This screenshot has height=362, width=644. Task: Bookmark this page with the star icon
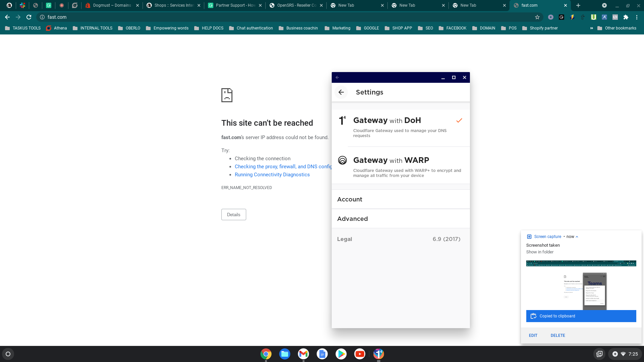pos(537,17)
